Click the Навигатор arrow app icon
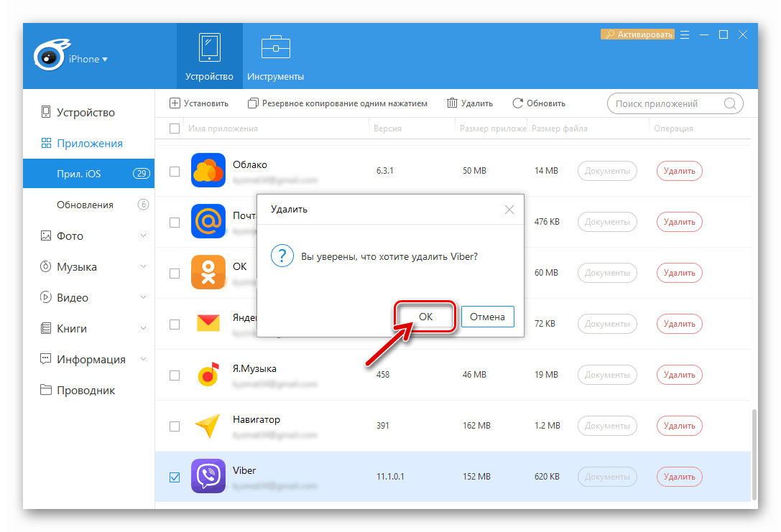Screen dimensions: 781x532 (x=208, y=426)
